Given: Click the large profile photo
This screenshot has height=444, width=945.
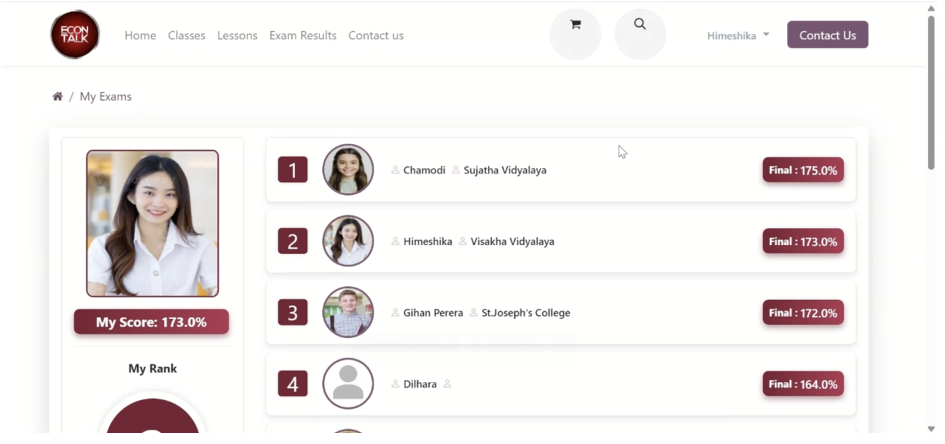Looking at the screenshot, I should coord(152,223).
